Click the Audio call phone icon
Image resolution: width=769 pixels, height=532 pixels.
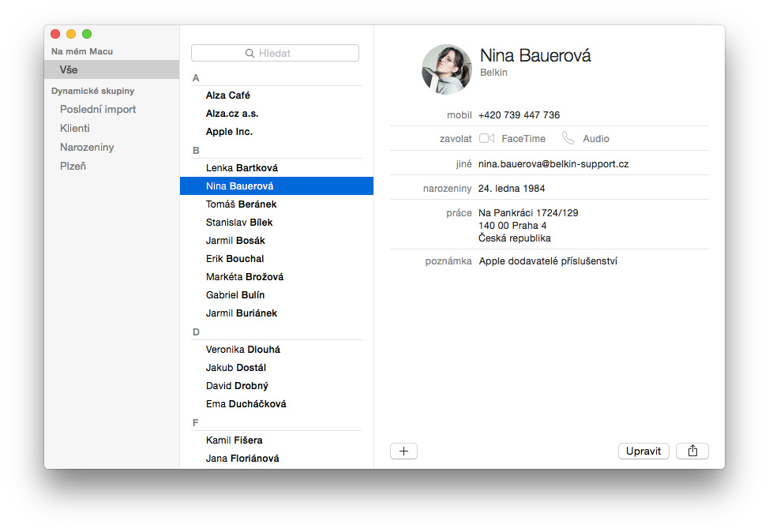[568, 138]
